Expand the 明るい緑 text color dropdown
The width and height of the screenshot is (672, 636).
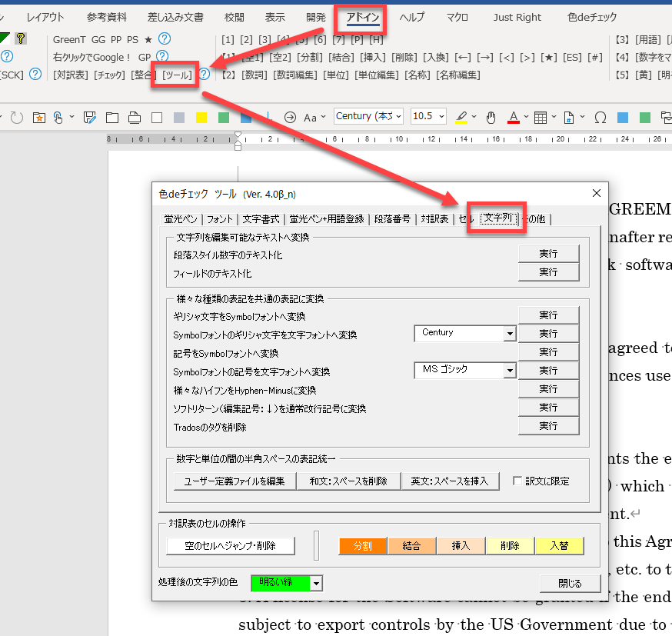[316, 583]
